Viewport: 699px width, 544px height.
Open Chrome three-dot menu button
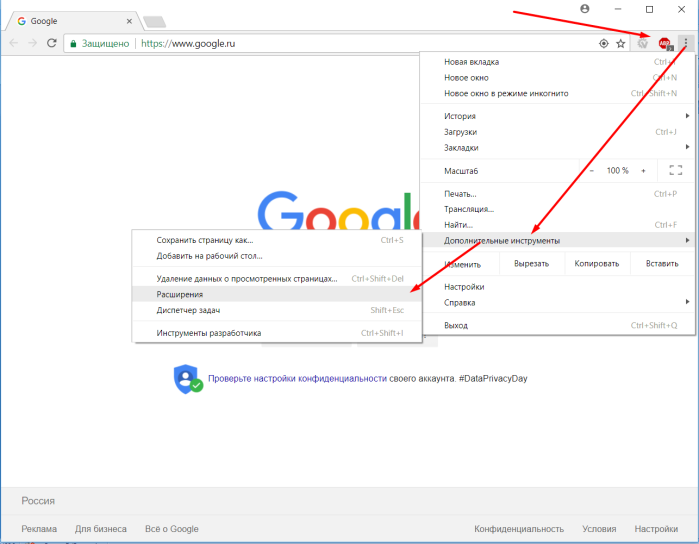coord(686,43)
